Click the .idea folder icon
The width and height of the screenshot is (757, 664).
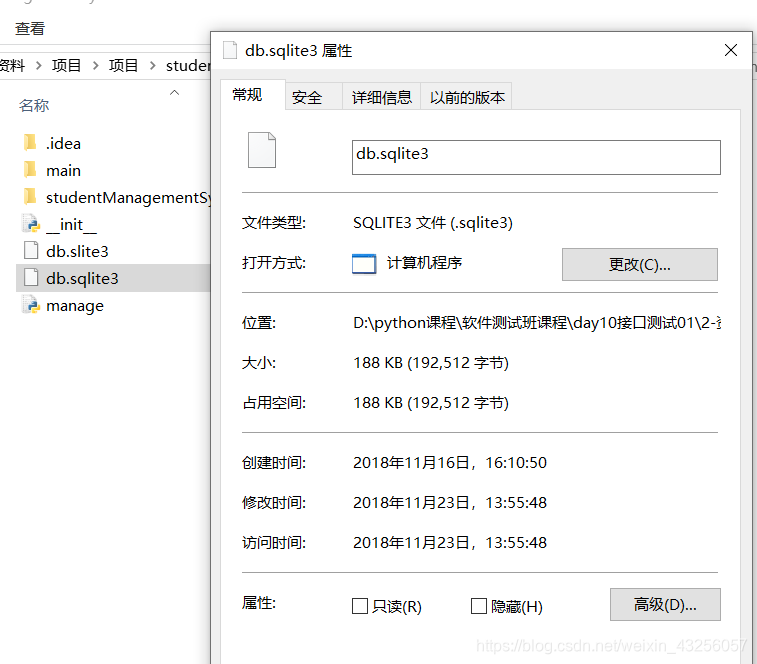(x=30, y=143)
